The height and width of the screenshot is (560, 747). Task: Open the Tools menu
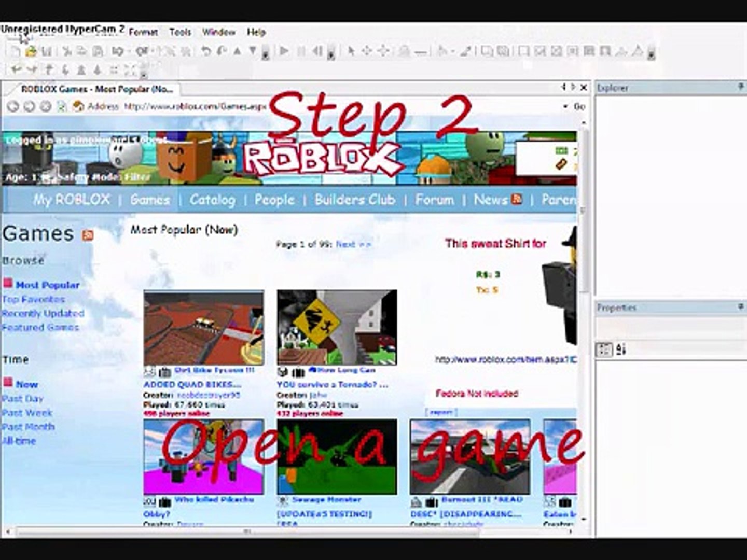click(x=180, y=32)
